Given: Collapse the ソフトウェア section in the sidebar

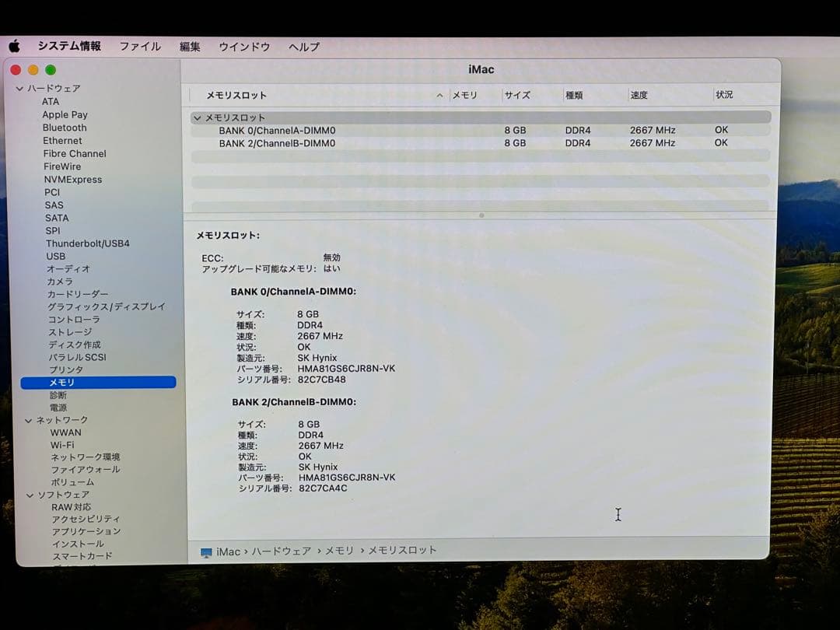Looking at the screenshot, I should 30,494.
